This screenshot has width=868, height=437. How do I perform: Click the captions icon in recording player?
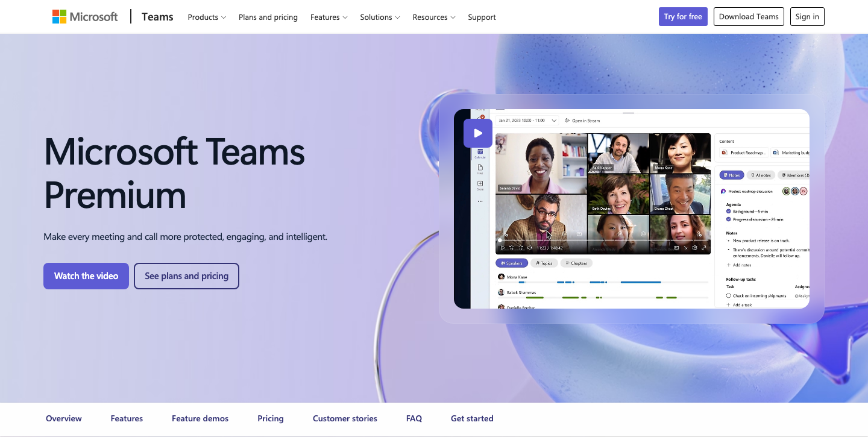click(676, 248)
